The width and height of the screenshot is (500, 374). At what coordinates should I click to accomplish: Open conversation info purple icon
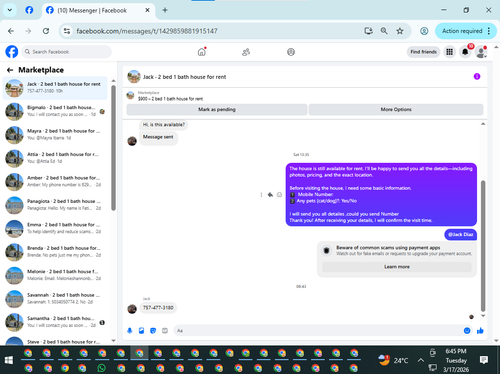click(x=477, y=77)
